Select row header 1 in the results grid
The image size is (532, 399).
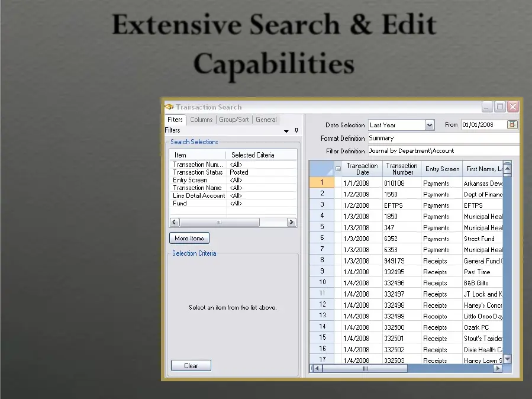click(x=322, y=182)
